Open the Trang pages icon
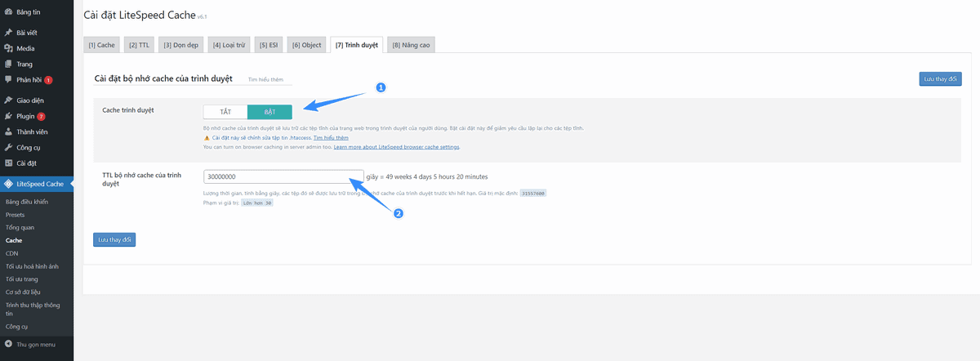Viewport: 980px width, 361px height. [8, 64]
